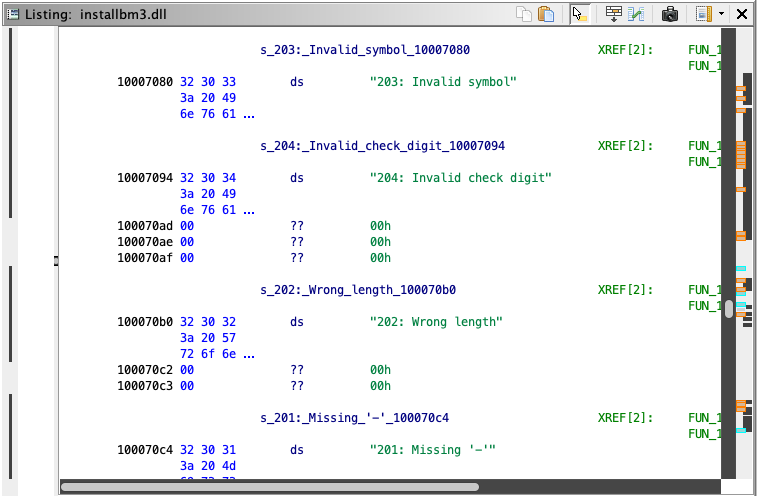Screen dimensions: 757x496
Task: Click address 100070af
Action: point(145,258)
